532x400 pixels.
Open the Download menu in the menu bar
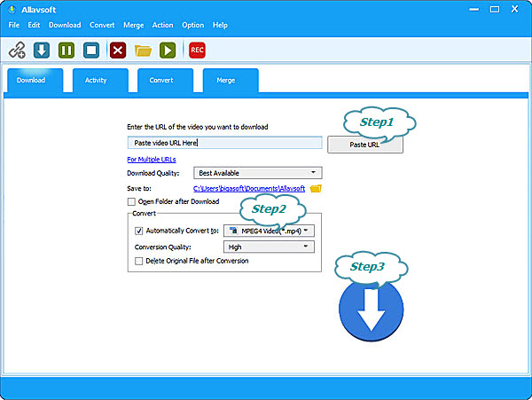click(65, 25)
